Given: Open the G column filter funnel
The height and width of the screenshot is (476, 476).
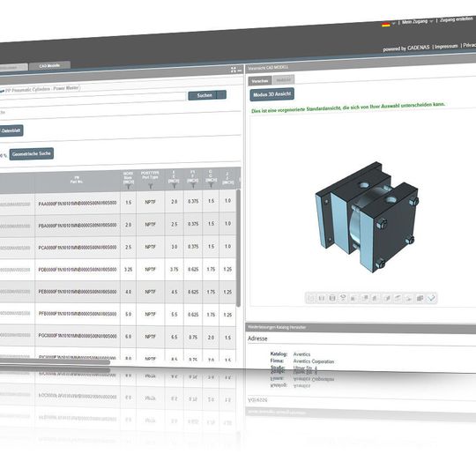Looking at the screenshot, I should pyautogui.click(x=211, y=184).
